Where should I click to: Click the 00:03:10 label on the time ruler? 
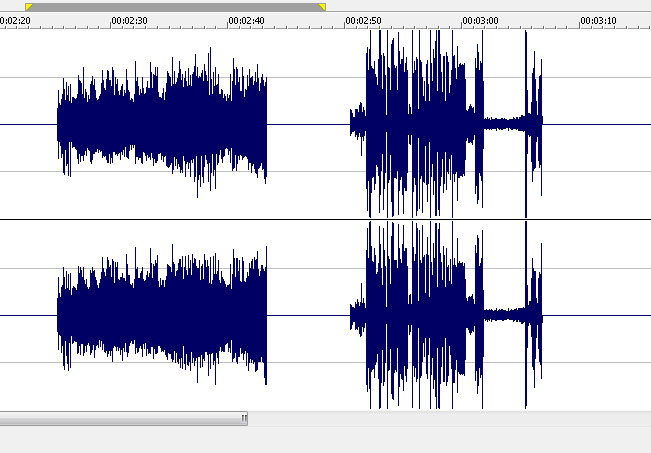pyautogui.click(x=598, y=21)
